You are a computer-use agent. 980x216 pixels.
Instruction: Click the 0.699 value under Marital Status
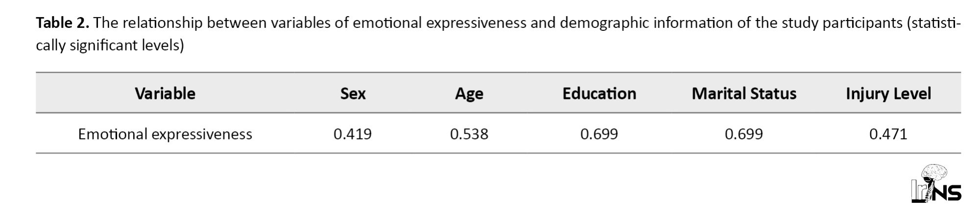click(x=744, y=134)
